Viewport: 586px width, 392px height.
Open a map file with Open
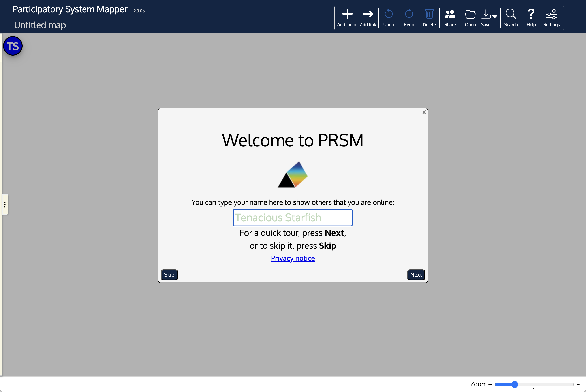[x=470, y=14]
